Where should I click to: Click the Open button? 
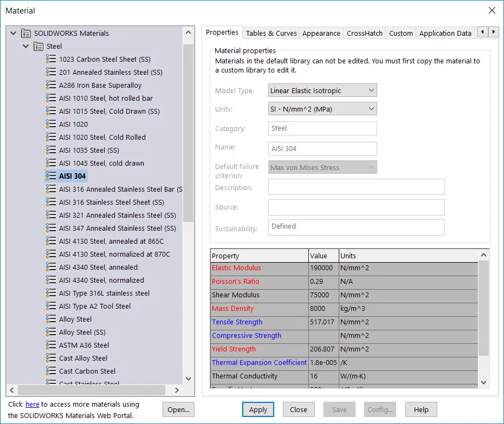(x=178, y=409)
